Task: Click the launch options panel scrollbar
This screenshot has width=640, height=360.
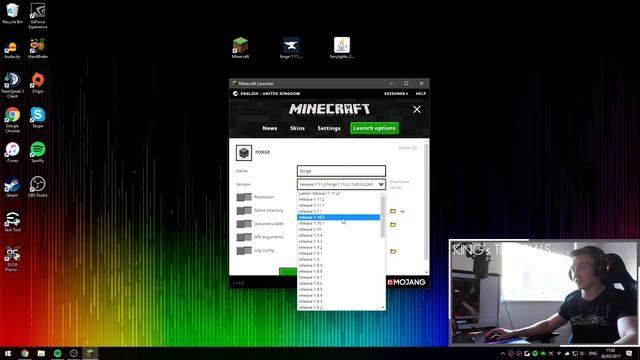Action: click(x=427, y=202)
